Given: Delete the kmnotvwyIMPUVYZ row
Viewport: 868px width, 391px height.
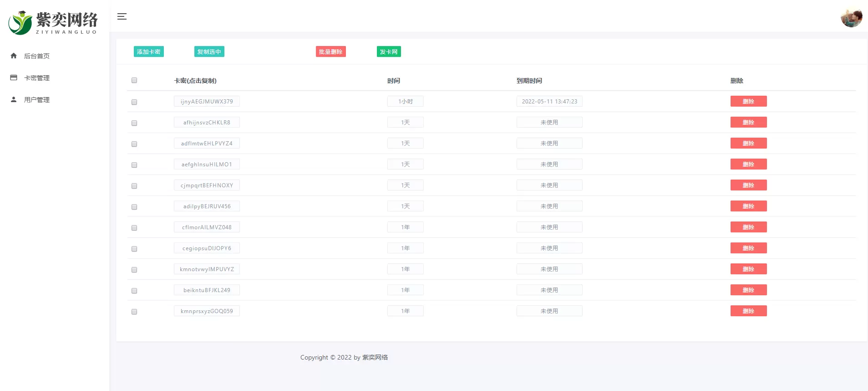Looking at the screenshot, I should tap(748, 269).
